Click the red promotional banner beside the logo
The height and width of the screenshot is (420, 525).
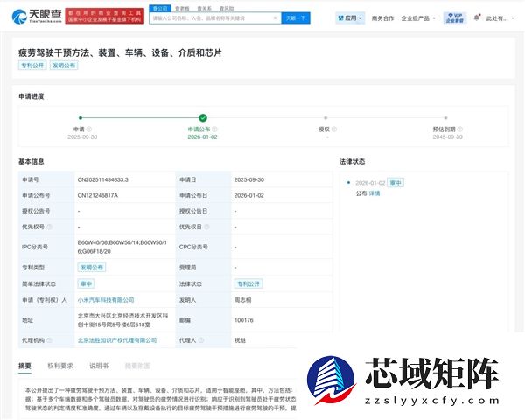pyautogui.click(x=105, y=16)
